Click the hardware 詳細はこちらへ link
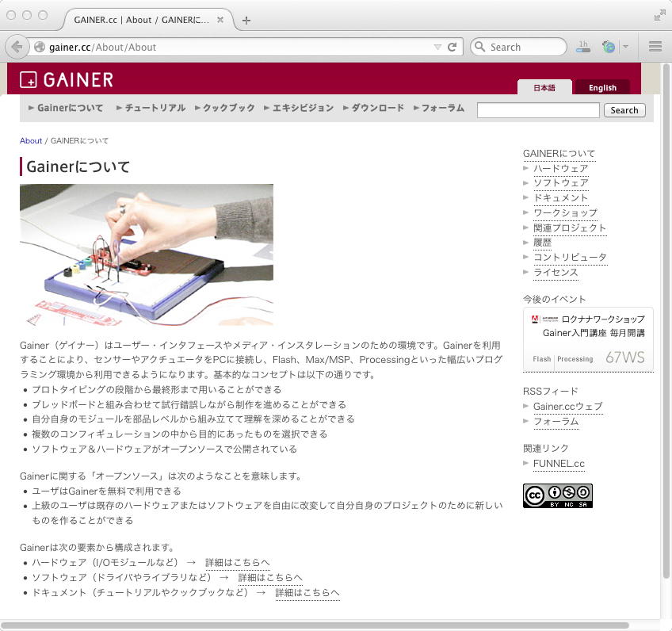 (x=238, y=562)
